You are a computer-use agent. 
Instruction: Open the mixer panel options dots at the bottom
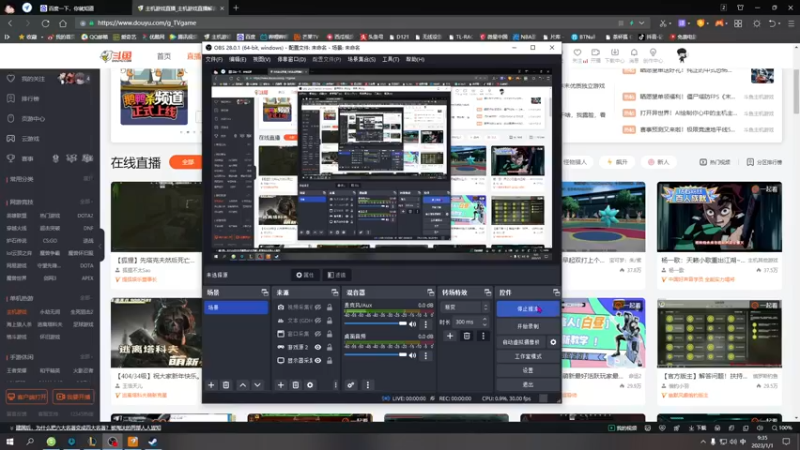tap(367, 385)
